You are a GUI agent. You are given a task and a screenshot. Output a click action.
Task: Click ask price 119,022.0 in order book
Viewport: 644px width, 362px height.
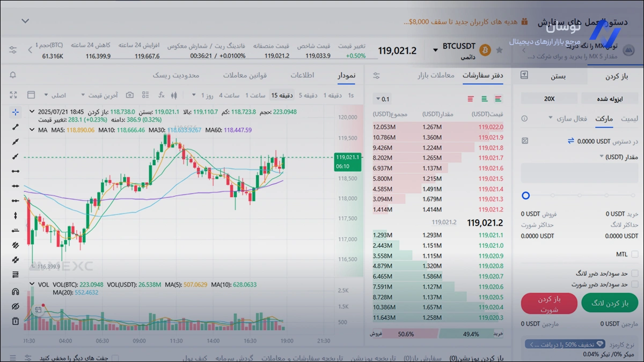491,127
